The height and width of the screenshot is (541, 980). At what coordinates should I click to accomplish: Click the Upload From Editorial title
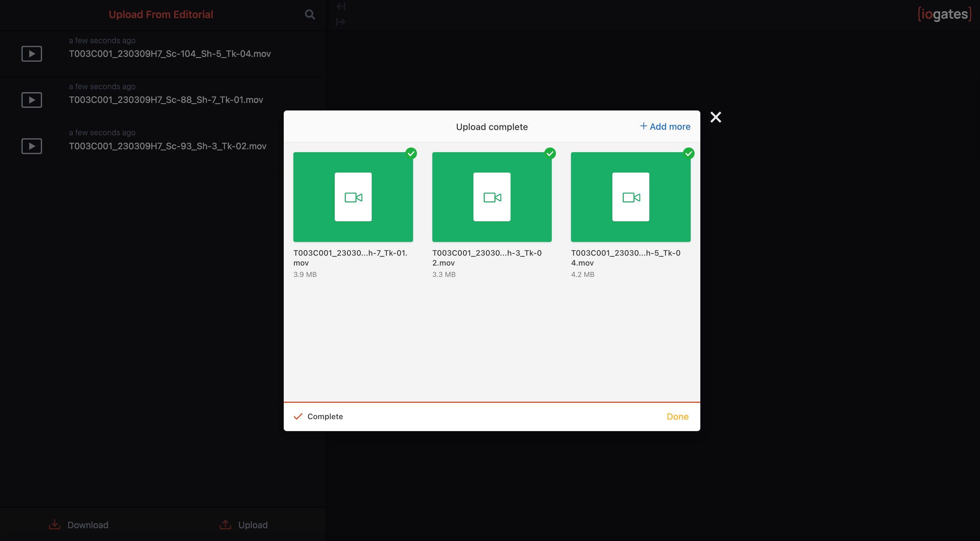click(x=161, y=15)
